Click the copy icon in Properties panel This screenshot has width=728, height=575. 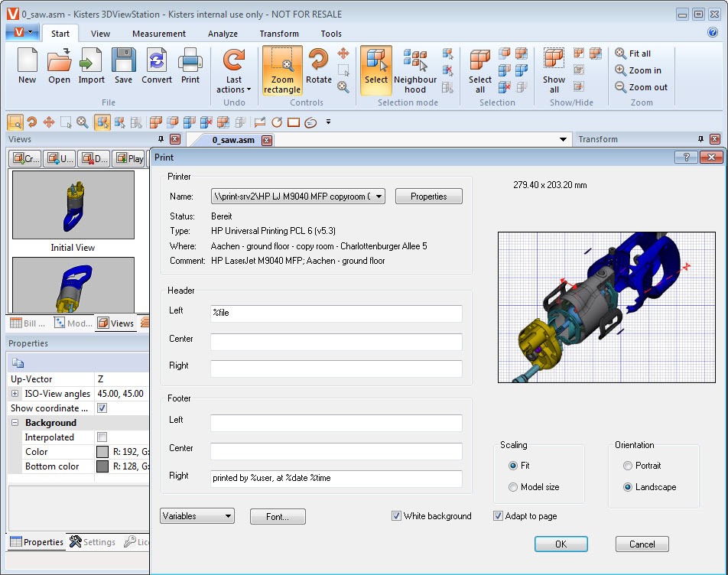[18, 363]
